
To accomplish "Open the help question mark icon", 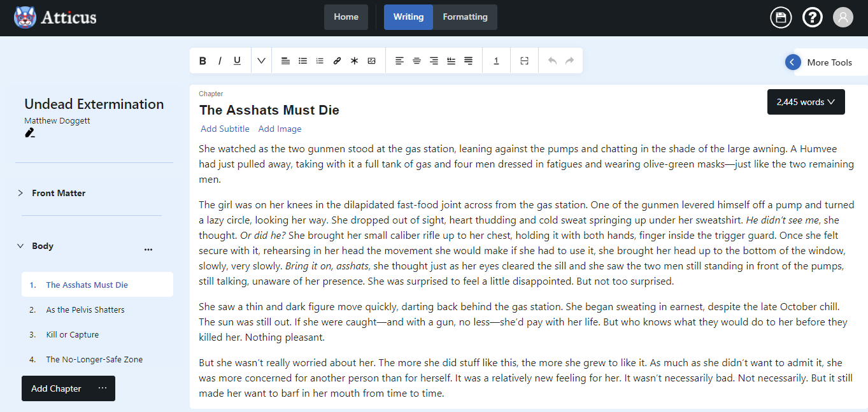I will point(812,17).
